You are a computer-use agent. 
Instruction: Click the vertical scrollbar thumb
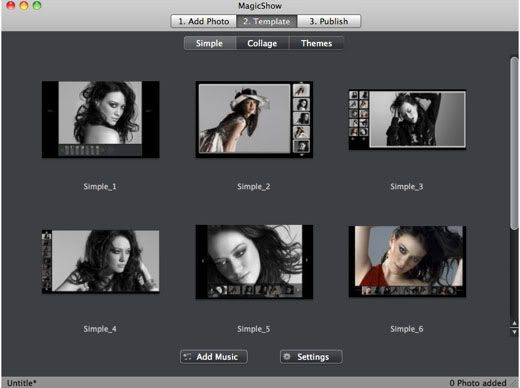click(x=514, y=143)
